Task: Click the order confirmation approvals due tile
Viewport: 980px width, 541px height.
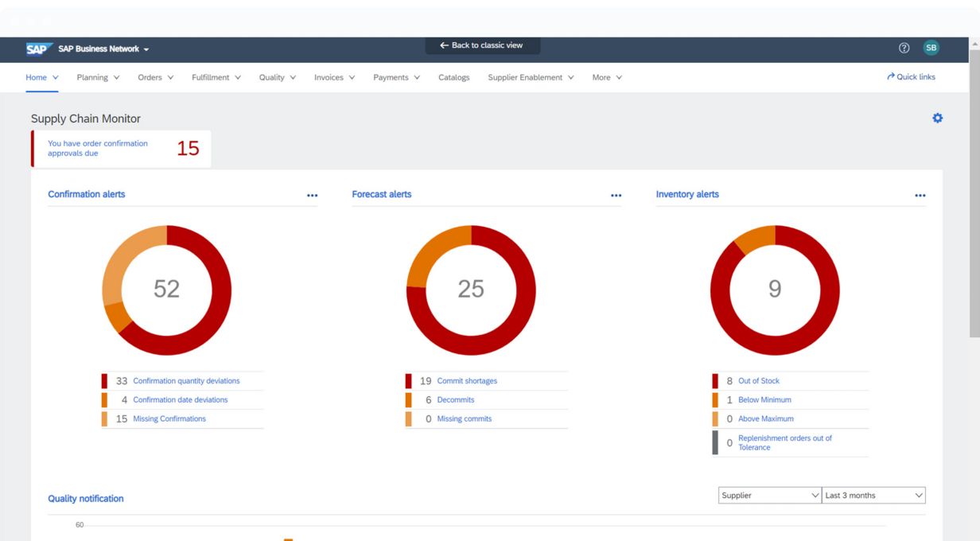Action: 121,149
